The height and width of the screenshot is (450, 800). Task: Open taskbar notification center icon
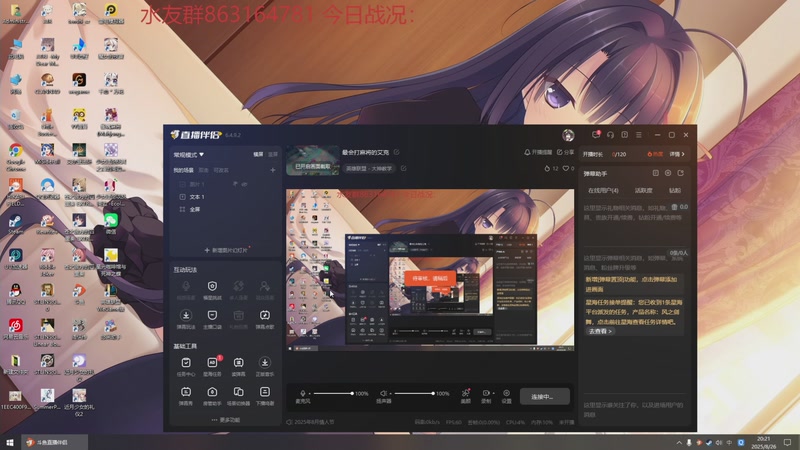(x=787, y=442)
